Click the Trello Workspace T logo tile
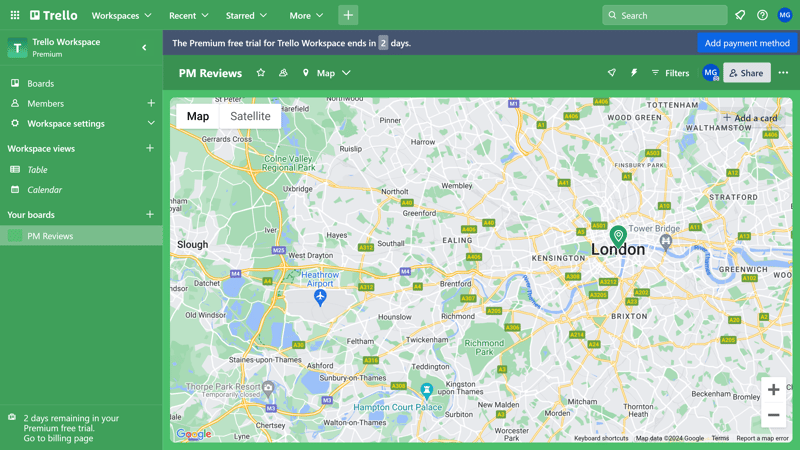The image size is (800, 450). [x=17, y=47]
